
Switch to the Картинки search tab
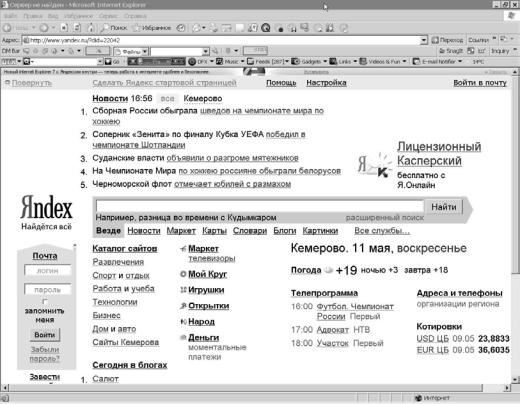pos(320,231)
